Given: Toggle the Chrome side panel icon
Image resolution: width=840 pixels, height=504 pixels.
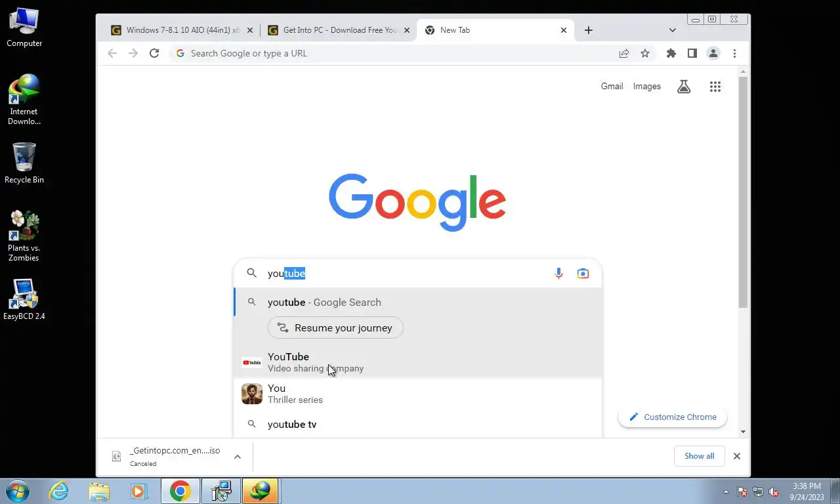Looking at the screenshot, I should 692,53.
